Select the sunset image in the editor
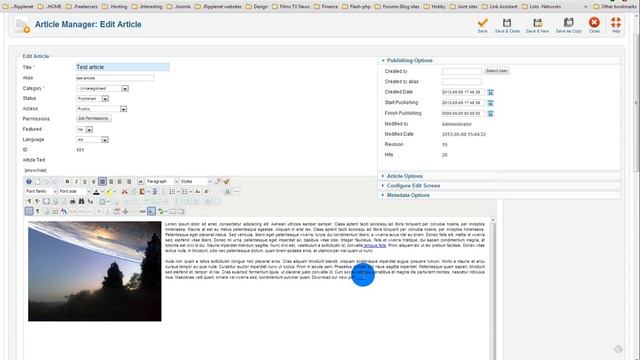Screen dimensions: 640x360 coord(95,271)
